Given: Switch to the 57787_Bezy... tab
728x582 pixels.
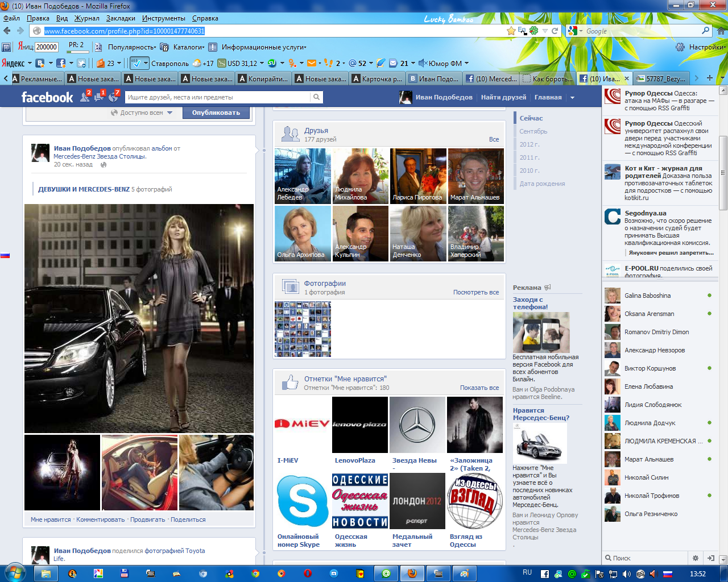Looking at the screenshot, I should (x=662, y=78).
